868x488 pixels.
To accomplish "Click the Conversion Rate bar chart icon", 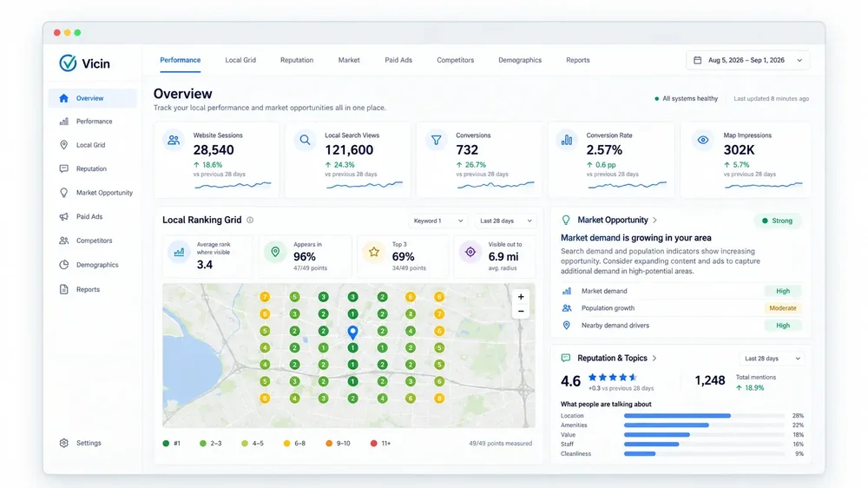I will pos(567,140).
